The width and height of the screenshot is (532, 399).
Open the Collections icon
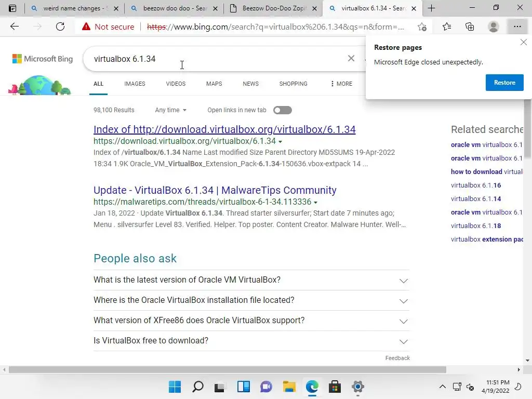(x=470, y=26)
